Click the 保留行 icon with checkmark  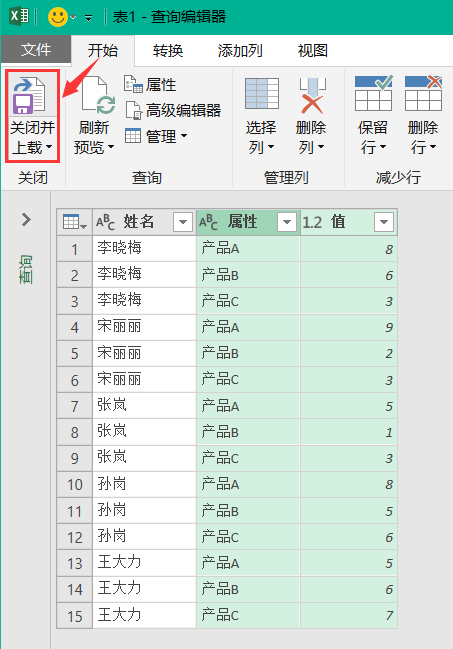(373, 93)
